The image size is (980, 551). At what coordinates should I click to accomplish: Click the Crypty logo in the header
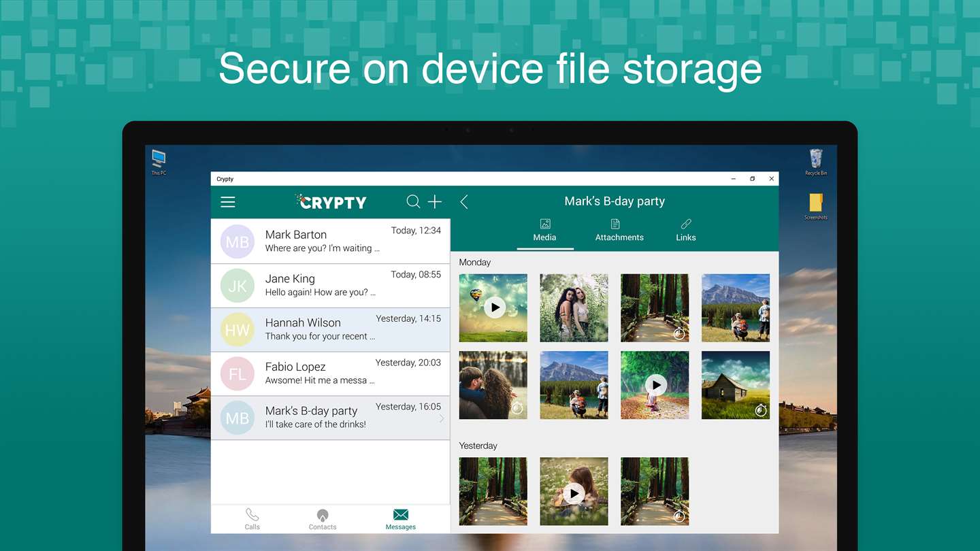pyautogui.click(x=331, y=201)
